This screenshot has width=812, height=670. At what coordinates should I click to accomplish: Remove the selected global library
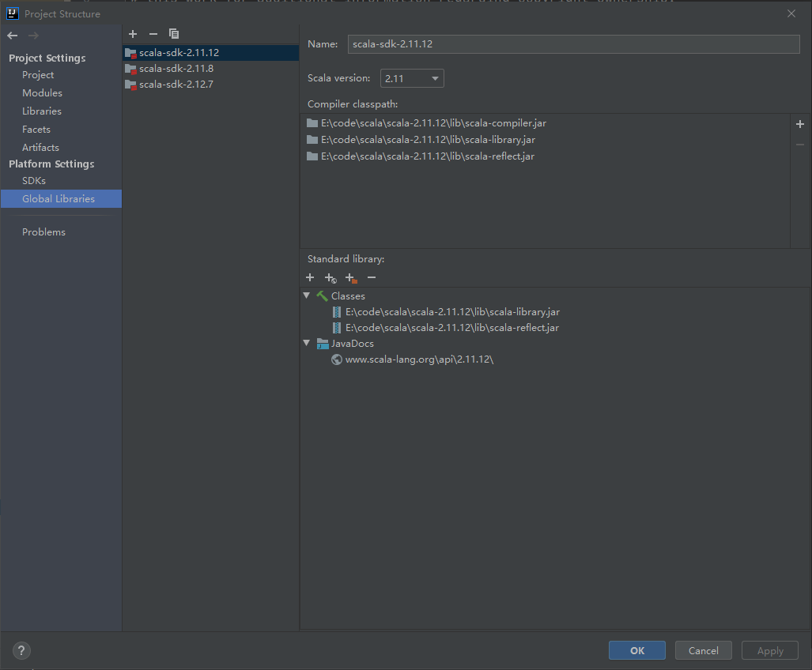(153, 34)
